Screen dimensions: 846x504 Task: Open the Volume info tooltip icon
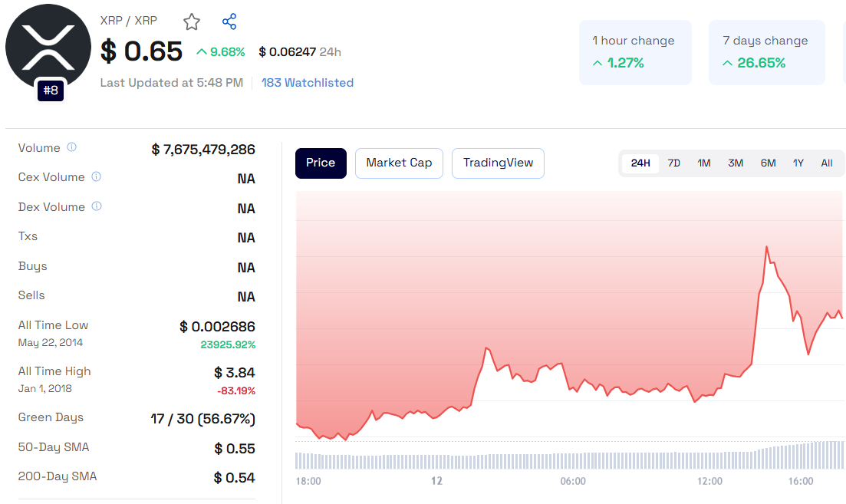point(72,147)
